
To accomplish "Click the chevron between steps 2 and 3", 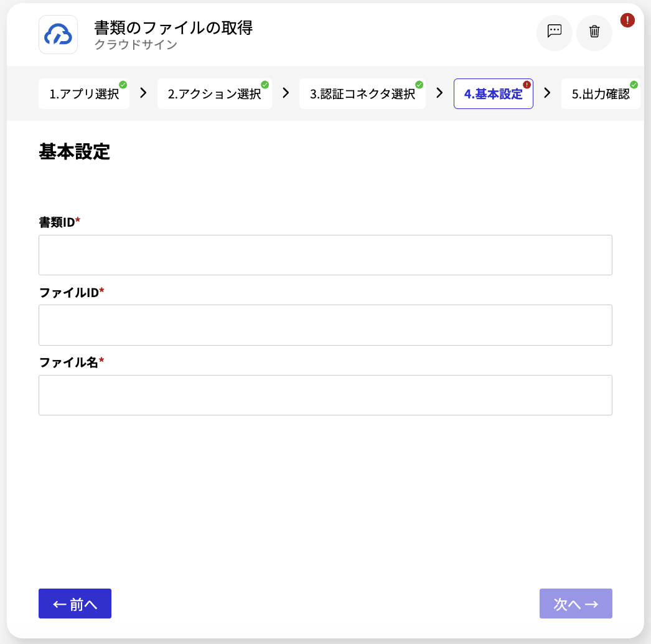I will (x=286, y=93).
